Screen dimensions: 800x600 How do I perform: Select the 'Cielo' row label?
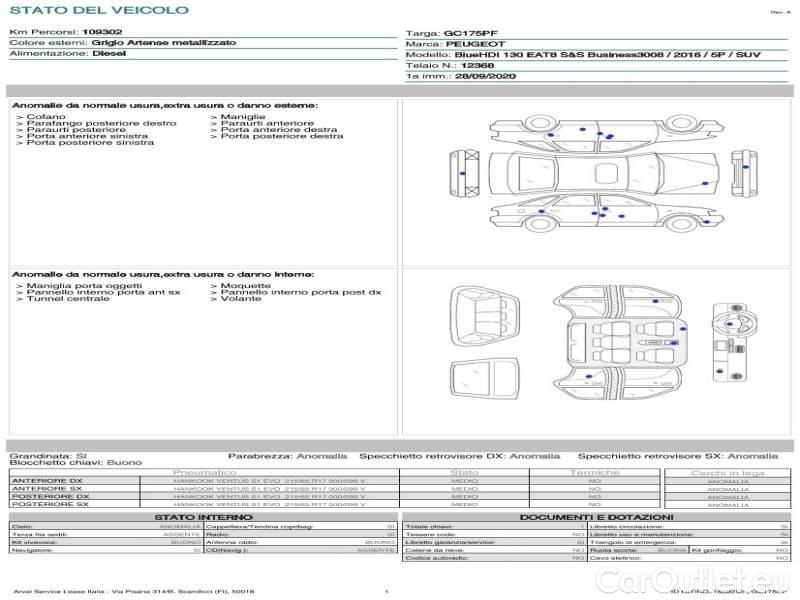point(22,527)
